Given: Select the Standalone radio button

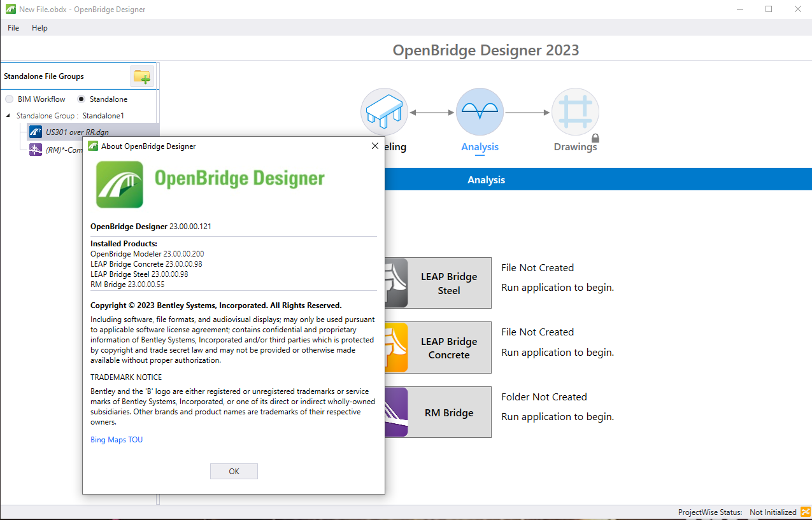Looking at the screenshot, I should [81, 99].
